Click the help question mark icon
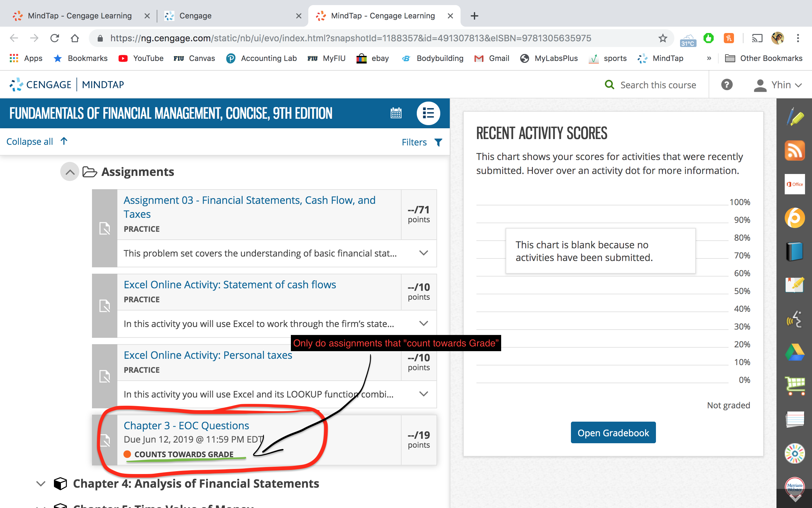The height and width of the screenshot is (508, 812). [727, 85]
